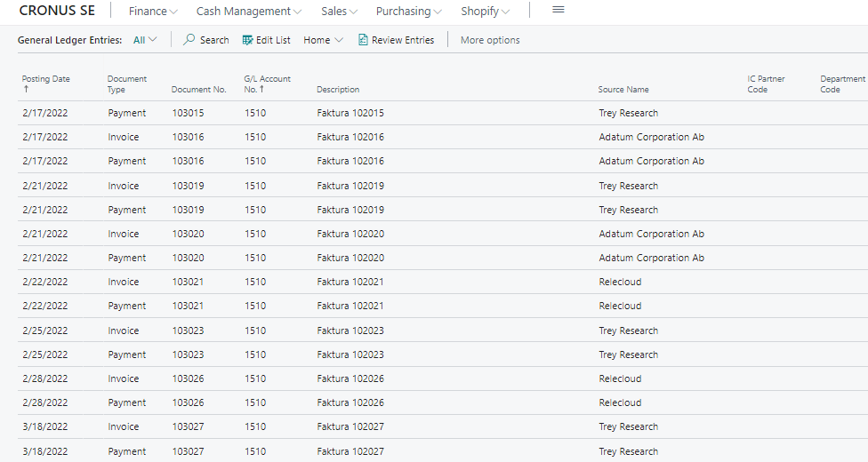
Task: Open the Purchasing menu
Action: [x=408, y=11]
